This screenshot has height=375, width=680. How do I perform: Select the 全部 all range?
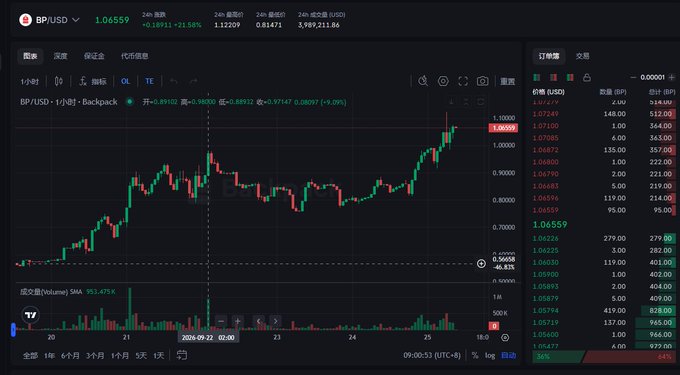pos(30,355)
